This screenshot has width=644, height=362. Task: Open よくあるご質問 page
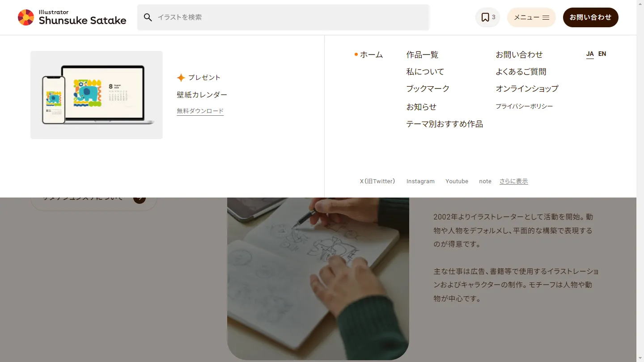521,72
